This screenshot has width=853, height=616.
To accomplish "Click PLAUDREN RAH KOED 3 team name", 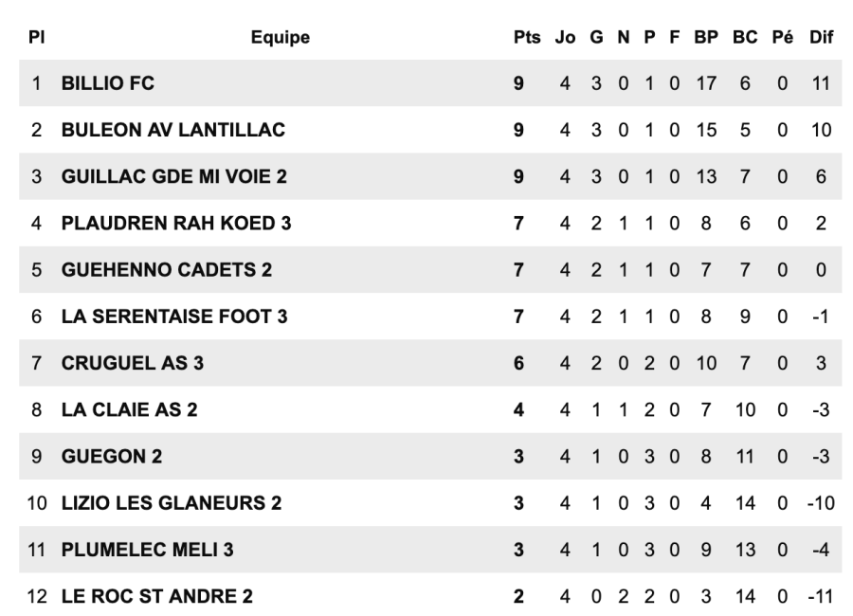I will [175, 223].
